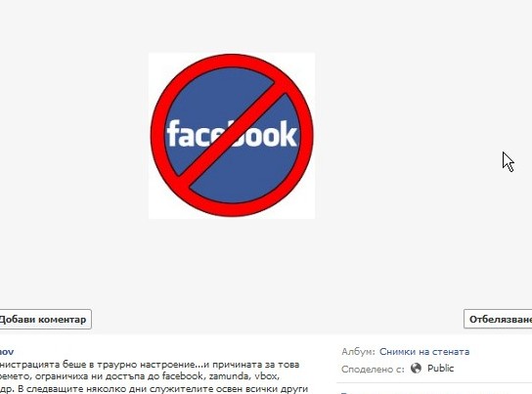This screenshot has width=532, height=394.
Task: Open the Снимки на стената album link
Action: 424,352
